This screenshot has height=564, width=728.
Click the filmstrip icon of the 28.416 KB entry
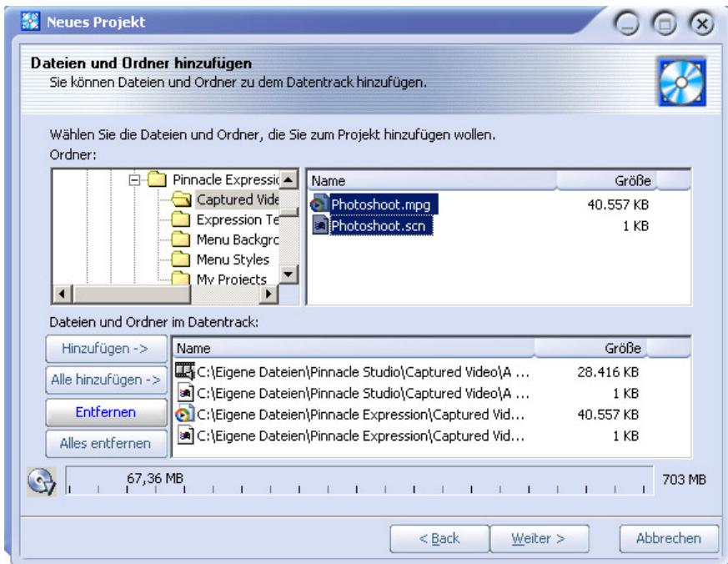pos(185,371)
